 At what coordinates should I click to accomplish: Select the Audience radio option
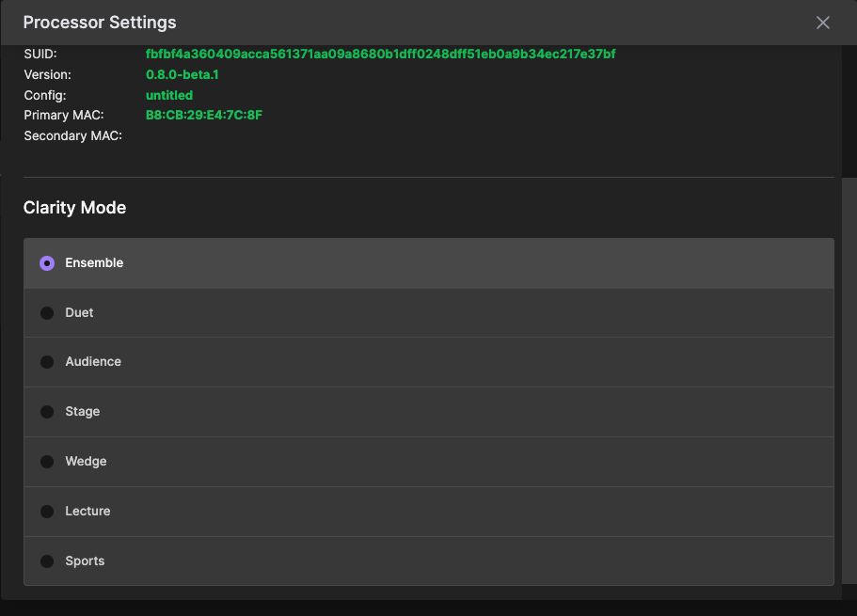click(x=47, y=362)
